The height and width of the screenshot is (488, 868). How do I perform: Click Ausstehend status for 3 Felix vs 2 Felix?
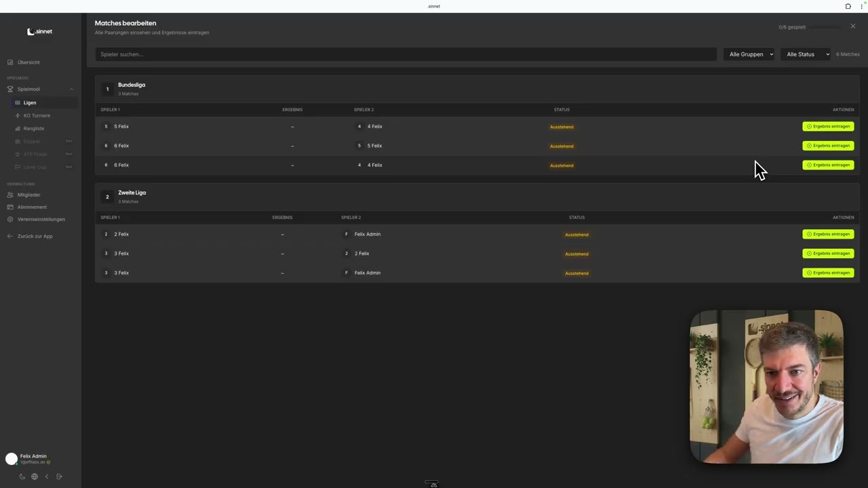(577, 253)
